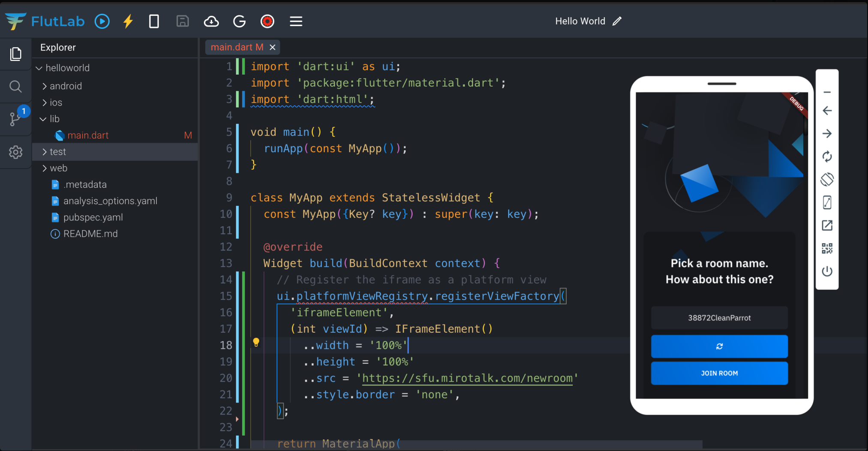Power off the preview emulator
The image size is (868, 451).
coord(827,271)
